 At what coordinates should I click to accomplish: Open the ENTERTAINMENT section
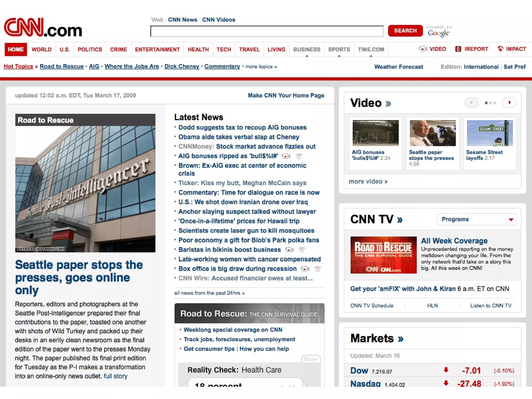[x=157, y=49]
